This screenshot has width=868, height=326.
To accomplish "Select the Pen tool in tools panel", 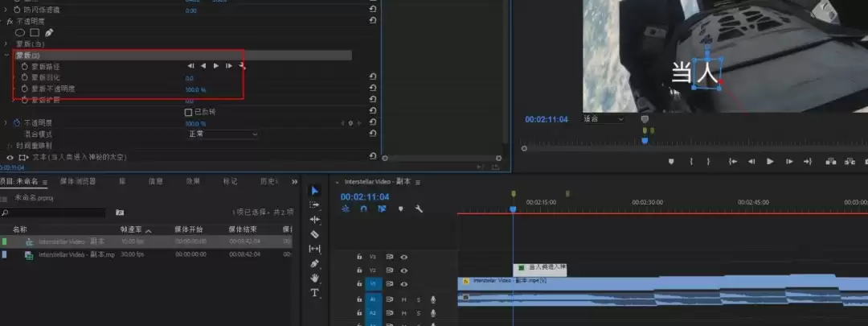I will (314, 263).
